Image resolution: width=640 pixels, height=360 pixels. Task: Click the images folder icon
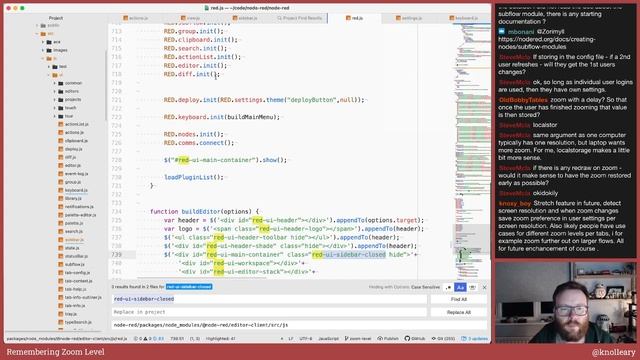point(49,50)
